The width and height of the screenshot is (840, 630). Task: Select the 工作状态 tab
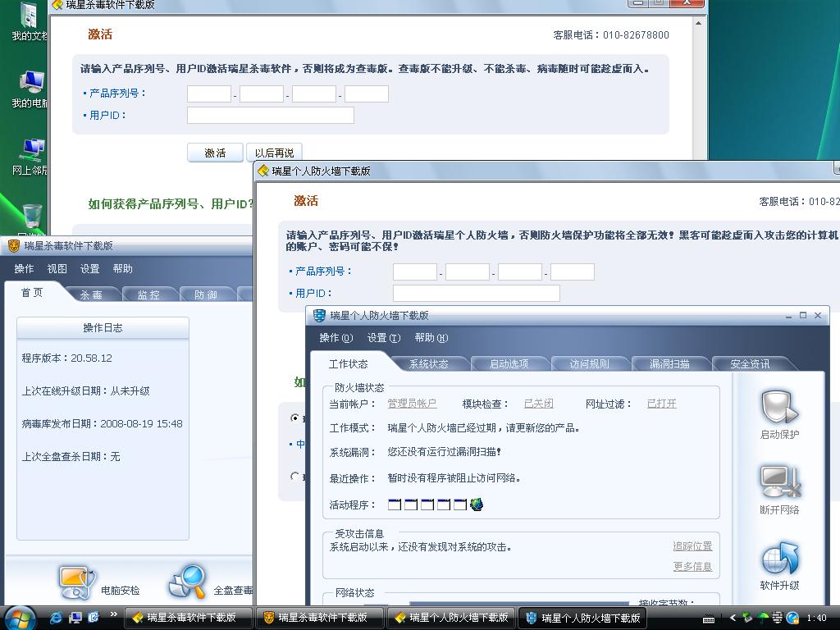348,364
